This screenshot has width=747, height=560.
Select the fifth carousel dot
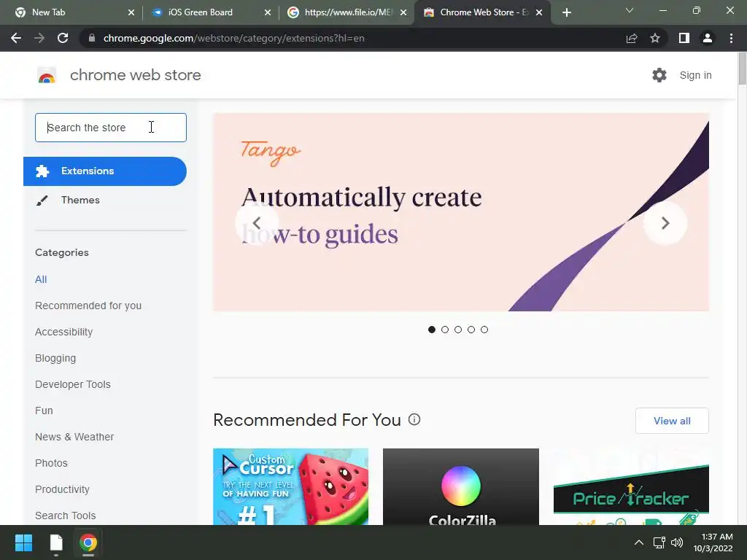(484, 330)
